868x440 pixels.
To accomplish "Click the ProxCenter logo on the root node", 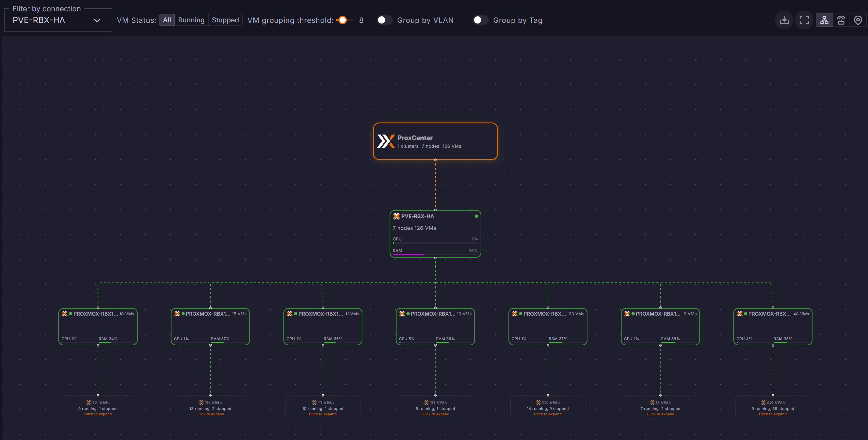I will pyautogui.click(x=386, y=141).
